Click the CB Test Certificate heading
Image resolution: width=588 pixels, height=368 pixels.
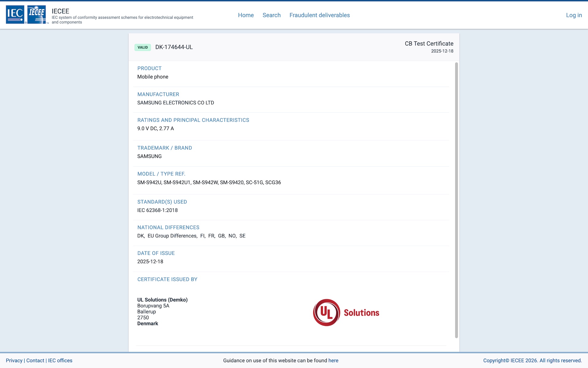[429, 44]
